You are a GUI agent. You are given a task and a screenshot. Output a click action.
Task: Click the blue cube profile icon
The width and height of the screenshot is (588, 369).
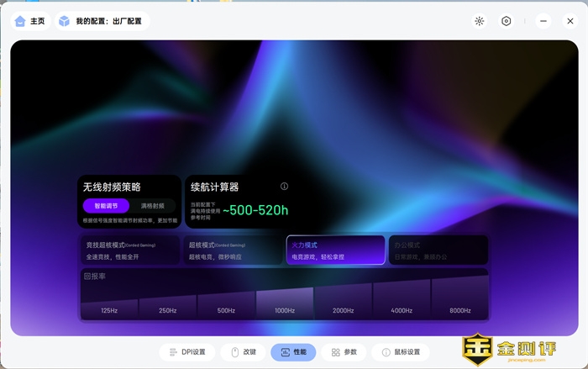point(65,21)
